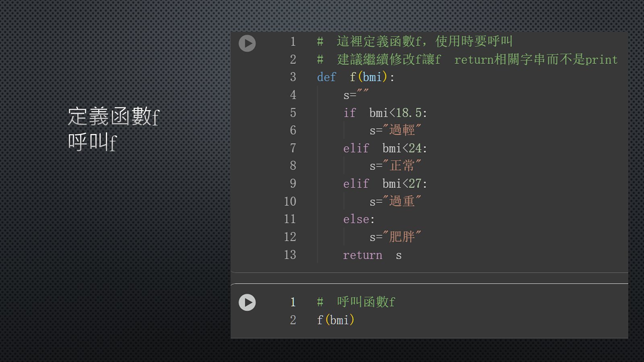
Task: Click the f(bmi) call in second cell
Action: (335, 320)
